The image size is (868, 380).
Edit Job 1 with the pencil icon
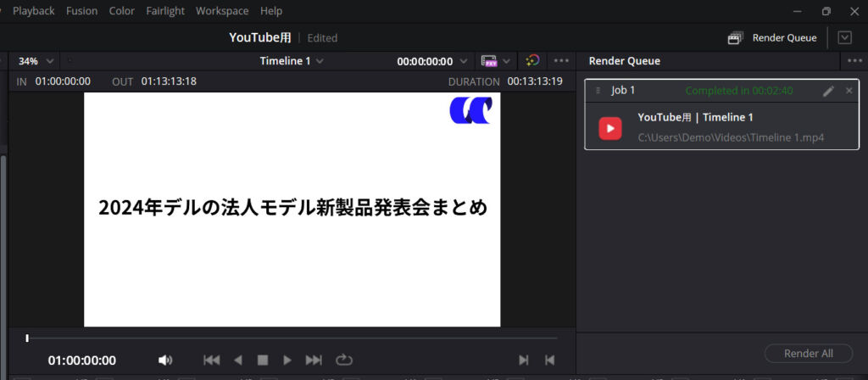click(828, 91)
